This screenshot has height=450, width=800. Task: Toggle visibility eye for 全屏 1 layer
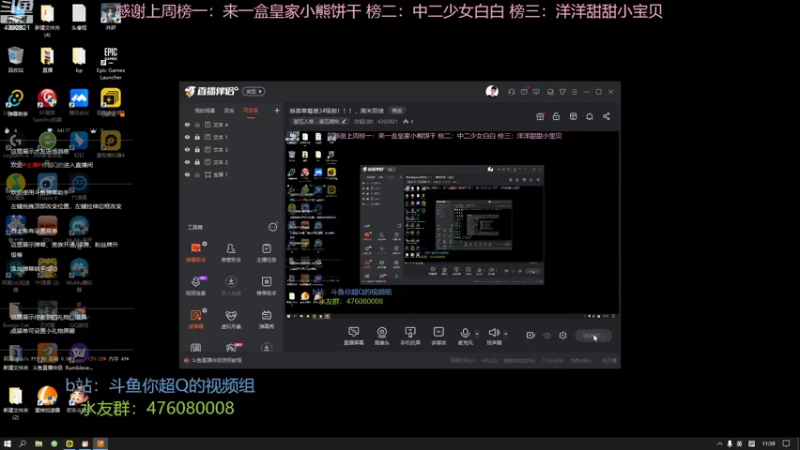(x=187, y=174)
